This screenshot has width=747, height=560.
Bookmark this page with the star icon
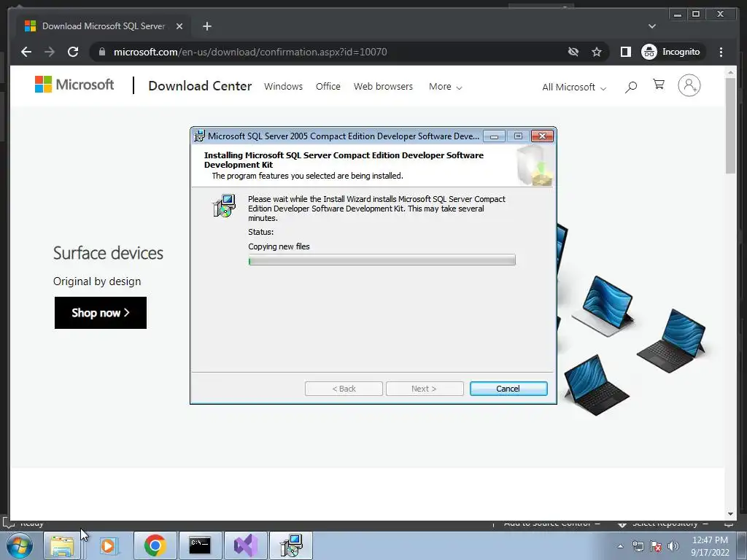click(597, 52)
